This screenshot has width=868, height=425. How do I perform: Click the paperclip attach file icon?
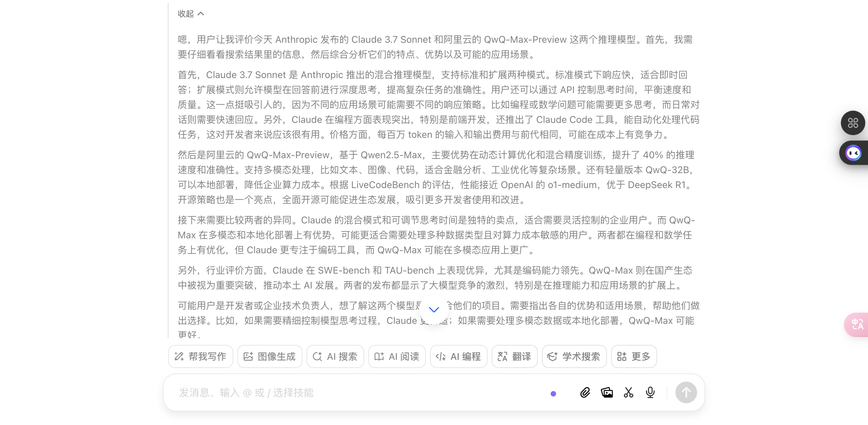click(585, 393)
